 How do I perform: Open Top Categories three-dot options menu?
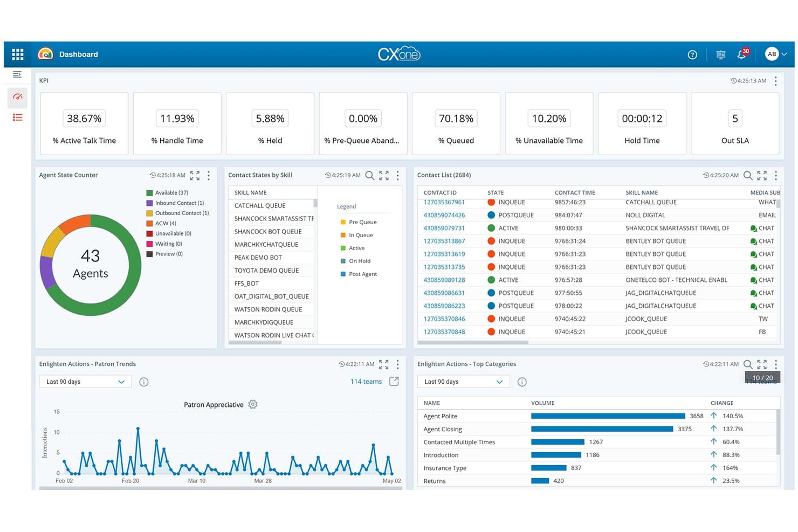(776, 364)
